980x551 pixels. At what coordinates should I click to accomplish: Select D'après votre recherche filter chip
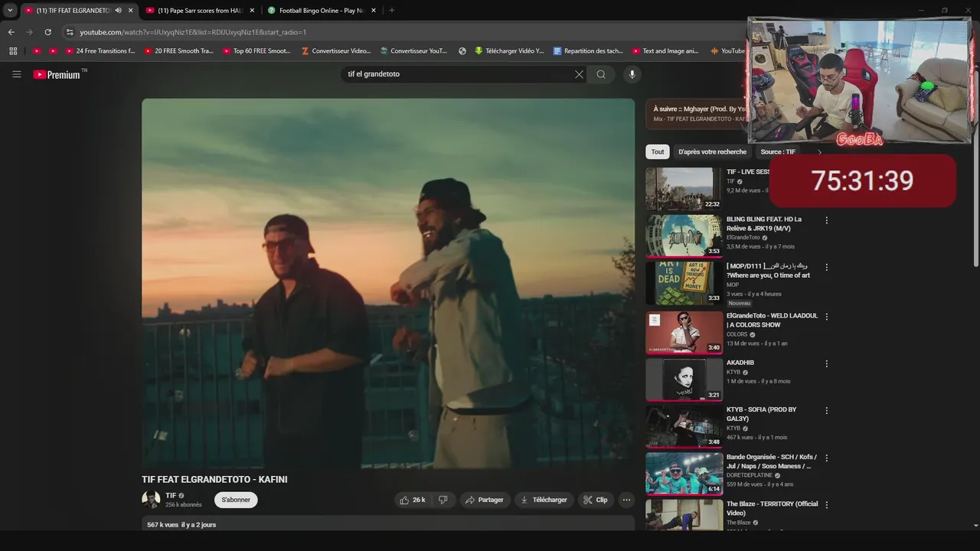[x=712, y=152]
